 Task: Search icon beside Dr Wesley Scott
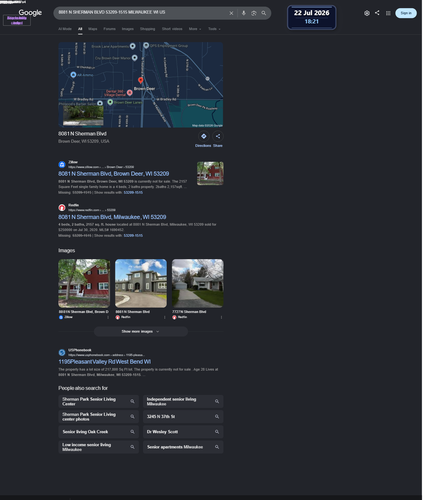(217, 432)
